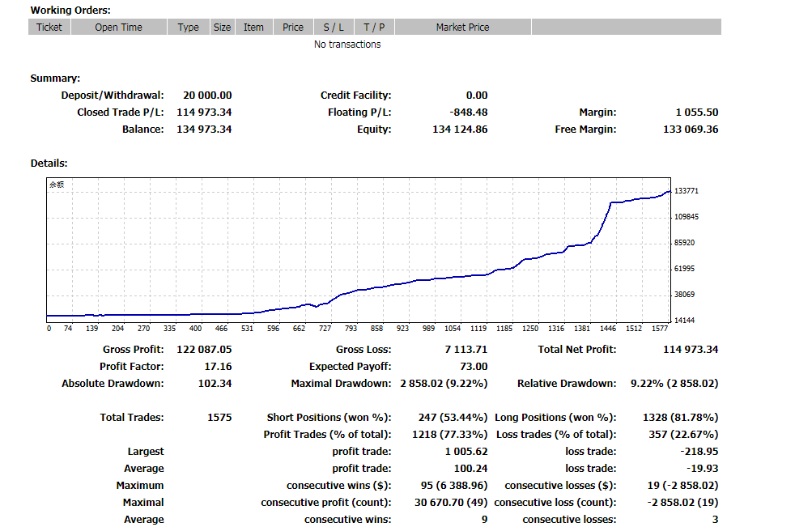Click the S / L column header
The height and width of the screenshot is (527, 812).
[x=334, y=27]
